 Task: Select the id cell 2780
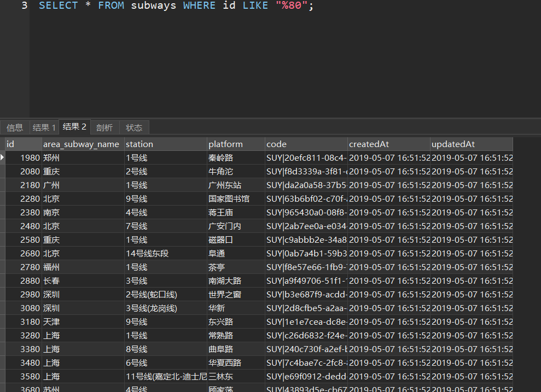click(24, 267)
